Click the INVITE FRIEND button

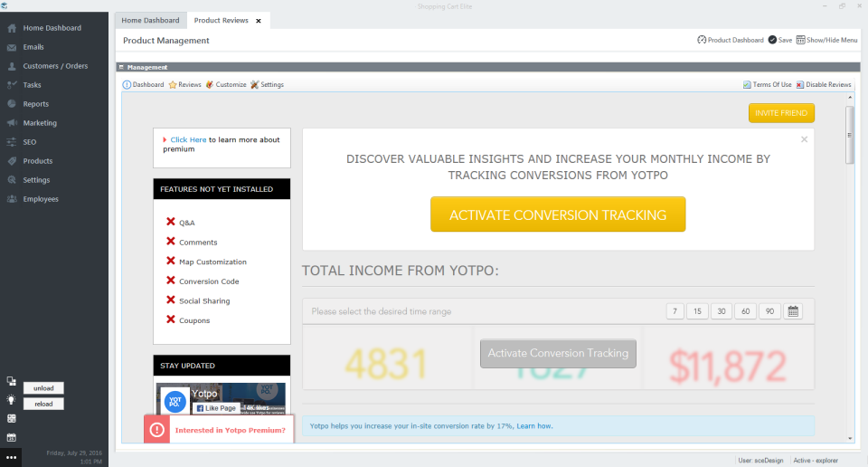[781, 113]
